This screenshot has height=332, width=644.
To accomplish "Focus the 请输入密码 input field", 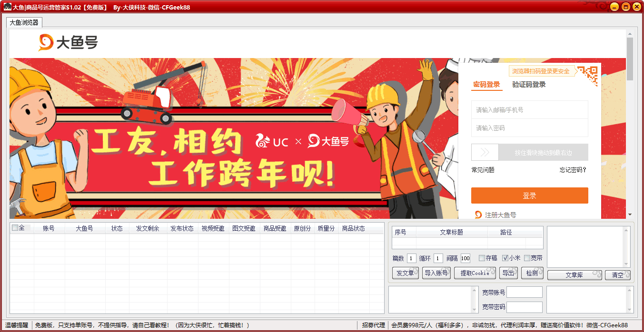I will click(x=530, y=128).
